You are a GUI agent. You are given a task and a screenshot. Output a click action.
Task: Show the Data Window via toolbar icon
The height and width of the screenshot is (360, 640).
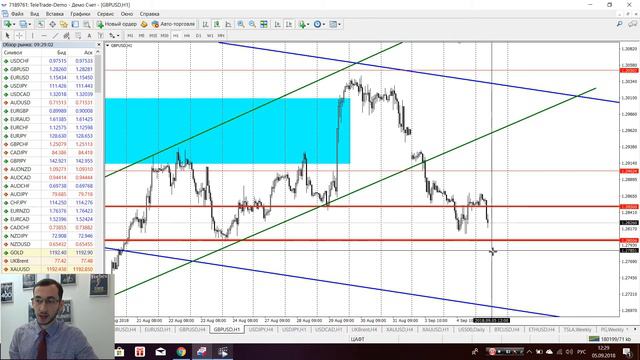53,24
